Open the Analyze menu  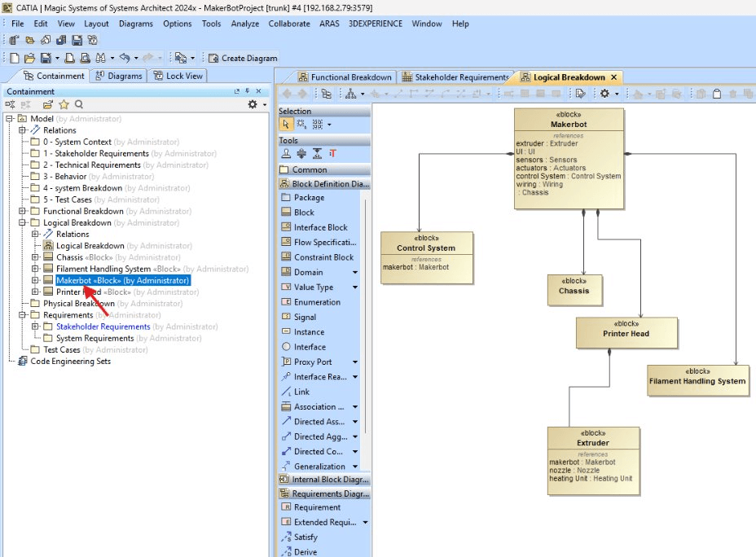tap(245, 24)
